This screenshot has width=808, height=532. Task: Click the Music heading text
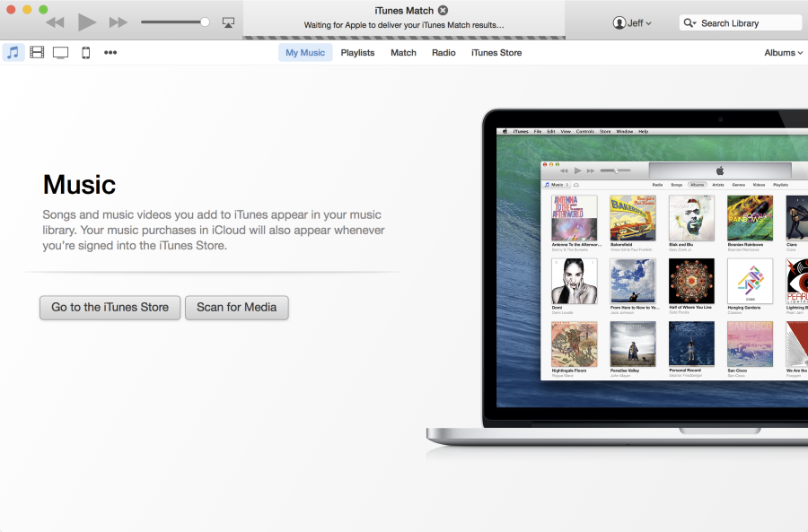pyautogui.click(x=79, y=185)
